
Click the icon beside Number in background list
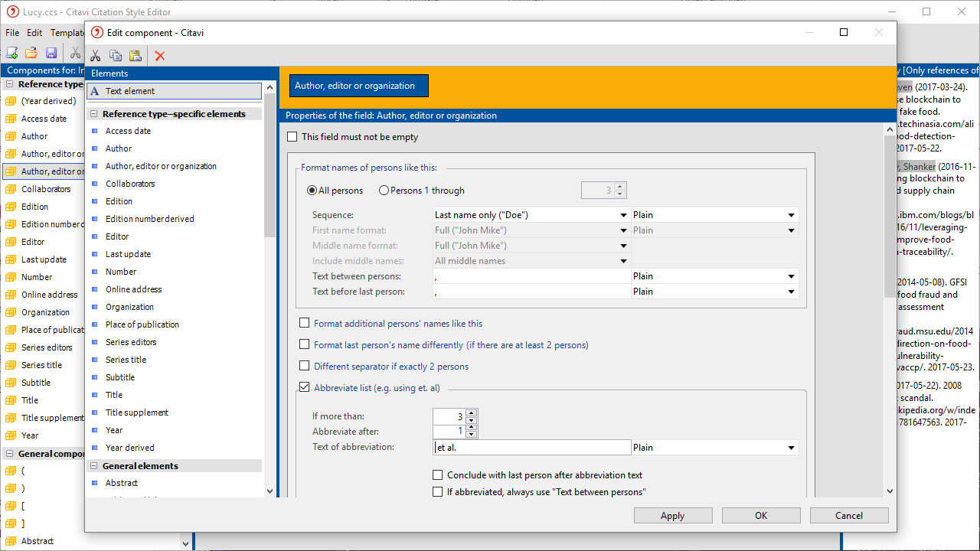11,277
